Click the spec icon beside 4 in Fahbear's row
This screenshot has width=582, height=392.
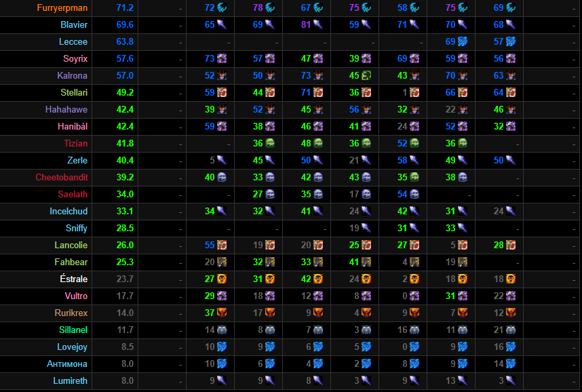click(414, 262)
